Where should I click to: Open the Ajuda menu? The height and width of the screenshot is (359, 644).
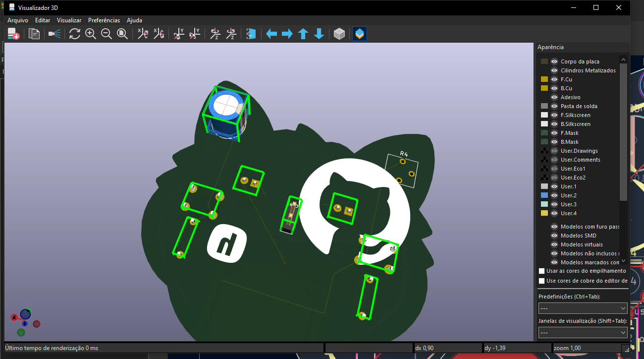(x=134, y=20)
